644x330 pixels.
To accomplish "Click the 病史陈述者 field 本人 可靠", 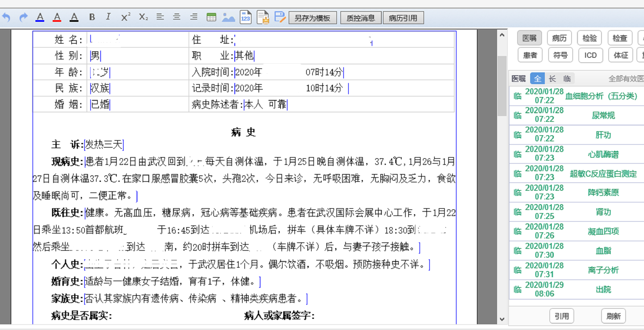I will tap(266, 104).
